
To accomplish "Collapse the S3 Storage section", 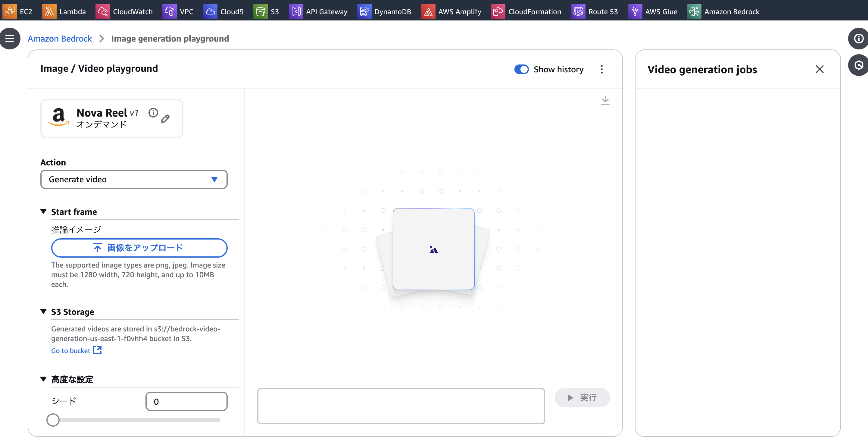I will click(x=43, y=312).
